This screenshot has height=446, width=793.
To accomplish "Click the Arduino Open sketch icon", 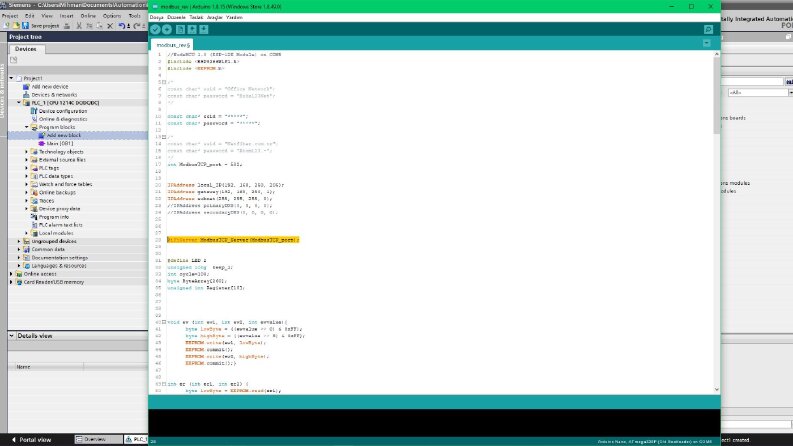I will (192, 29).
